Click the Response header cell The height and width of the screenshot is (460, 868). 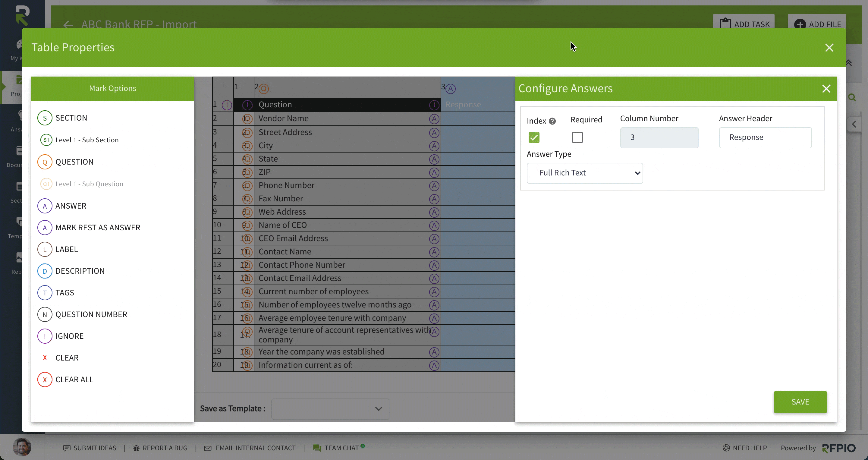[478, 105]
